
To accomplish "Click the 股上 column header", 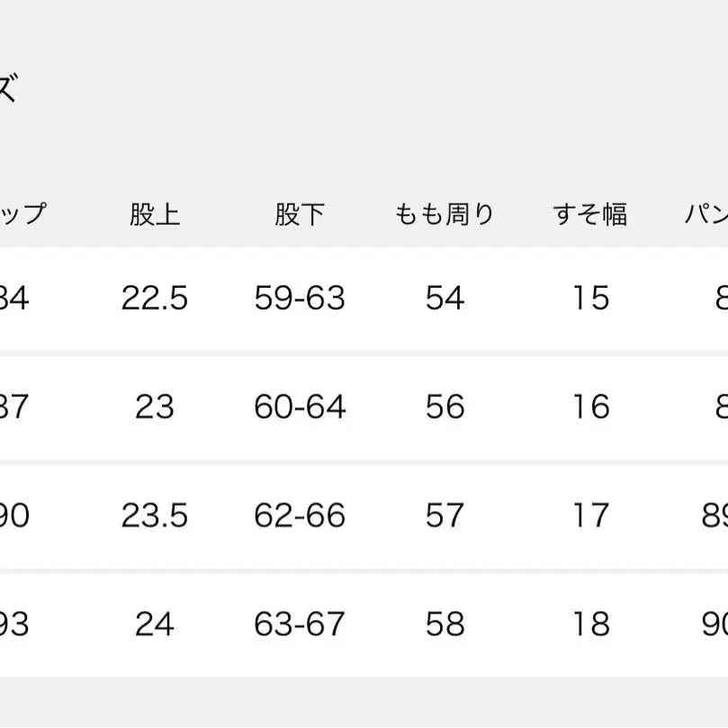I will 155,215.
